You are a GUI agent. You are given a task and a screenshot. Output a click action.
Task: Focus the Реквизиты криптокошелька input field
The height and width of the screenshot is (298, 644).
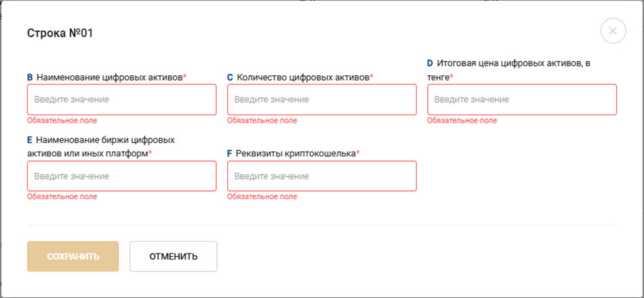click(x=322, y=176)
